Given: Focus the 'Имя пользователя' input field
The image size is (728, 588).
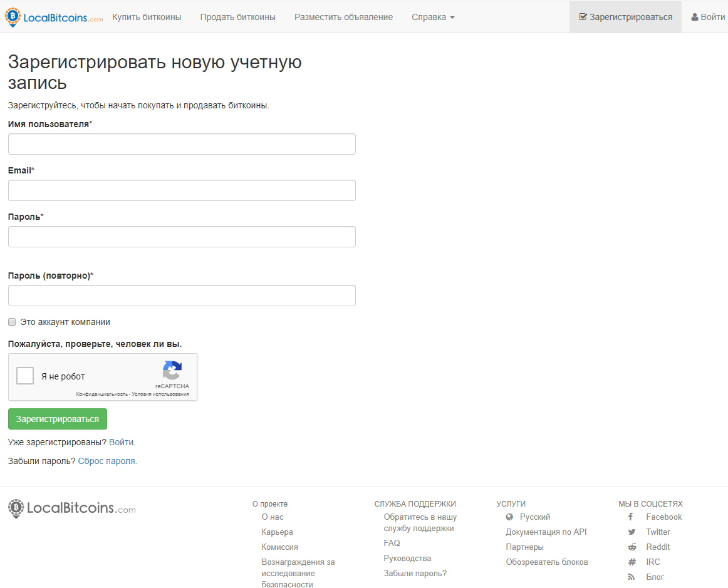Looking at the screenshot, I should [182, 144].
